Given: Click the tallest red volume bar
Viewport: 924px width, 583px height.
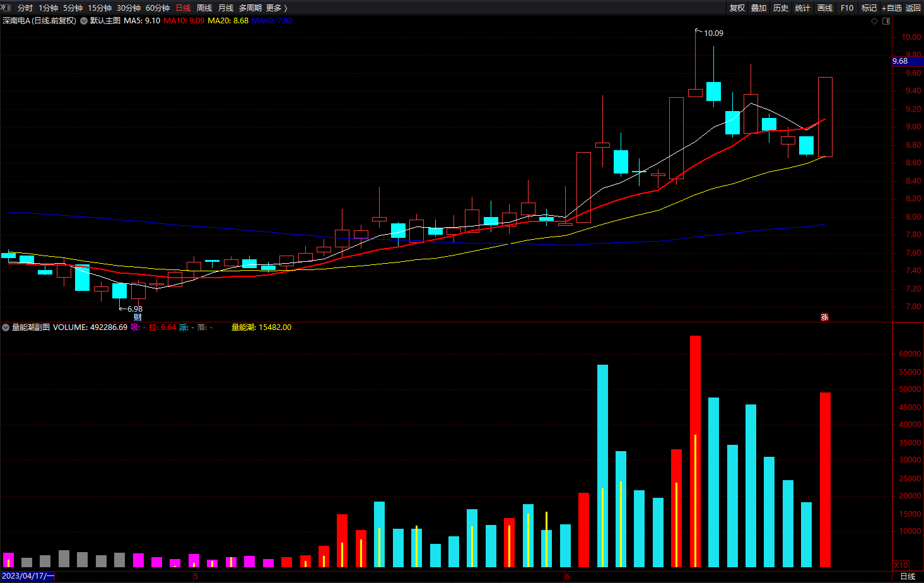Looking at the screenshot, I should click(695, 451).
